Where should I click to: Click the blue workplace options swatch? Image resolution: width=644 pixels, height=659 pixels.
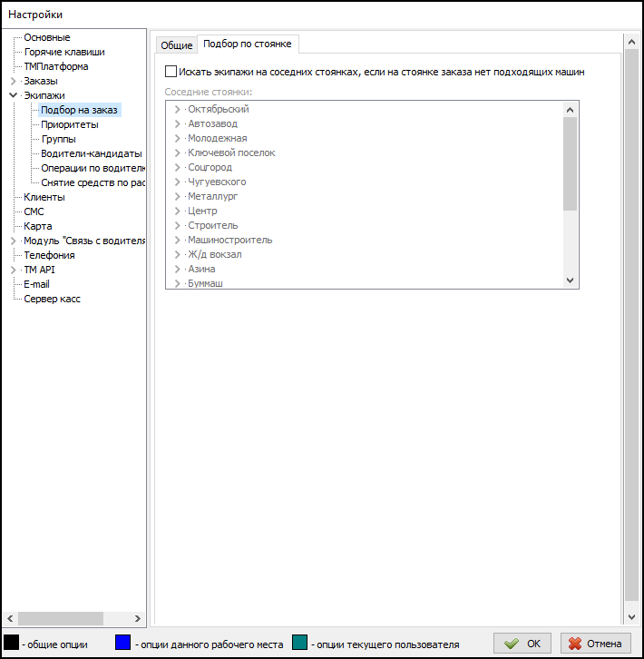123,644
